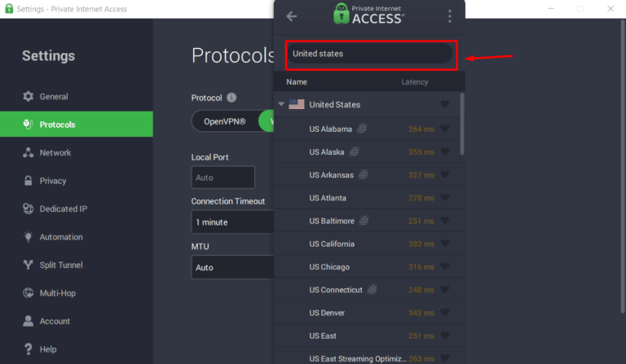Click the Protocol info icon
The image size is (626, 364).
[231, 98]
